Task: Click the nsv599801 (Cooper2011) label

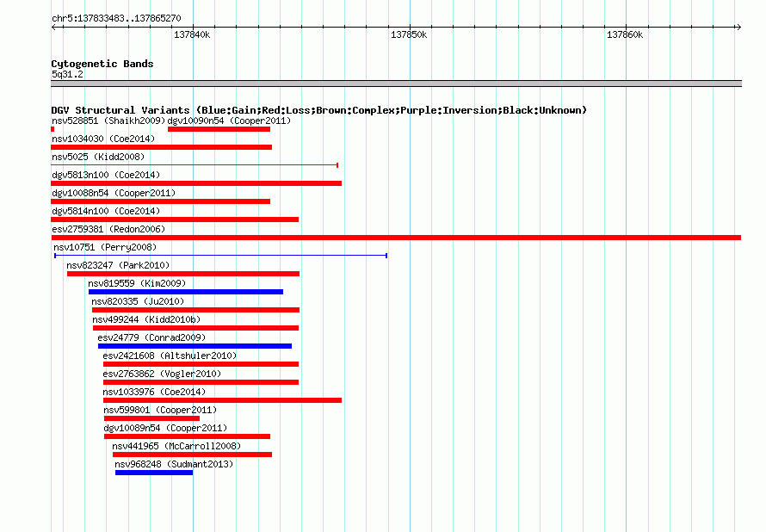Action: coord(160,410)
